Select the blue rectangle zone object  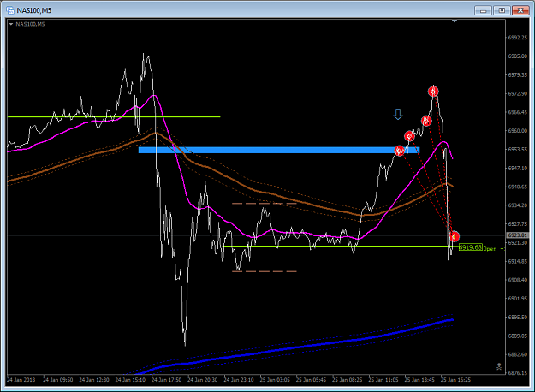(x=279, y=150)
